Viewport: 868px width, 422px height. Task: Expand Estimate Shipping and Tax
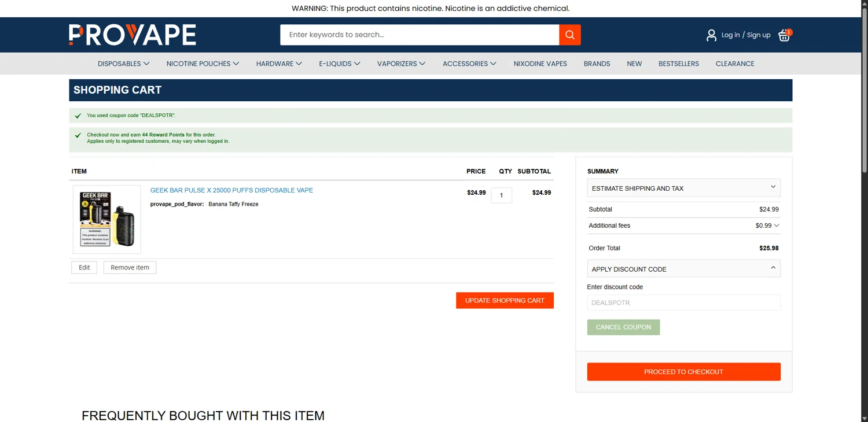click(x=684, y=188)
